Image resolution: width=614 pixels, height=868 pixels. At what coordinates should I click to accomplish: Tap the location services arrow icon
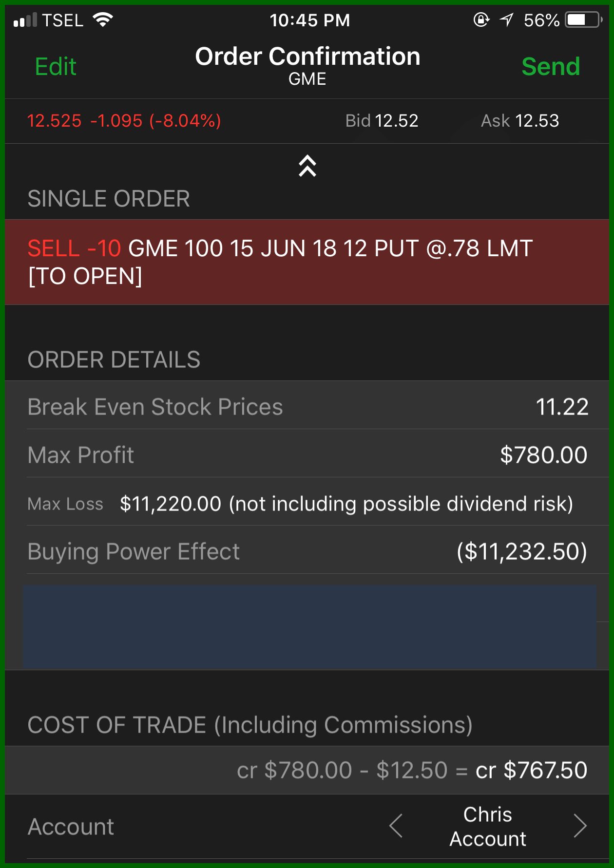point(507,20)
